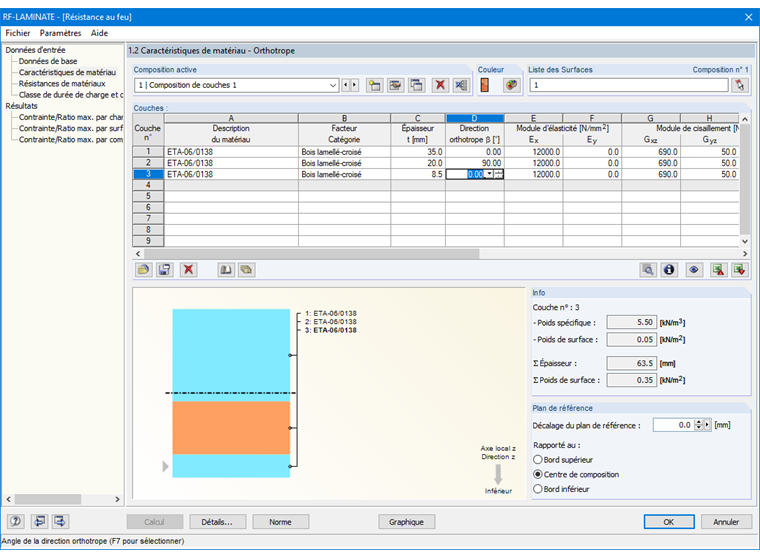The width and height of the screenshot is (760, 558).
Task: Click the export table to Excel icon
Action: (x=718, y=270)
